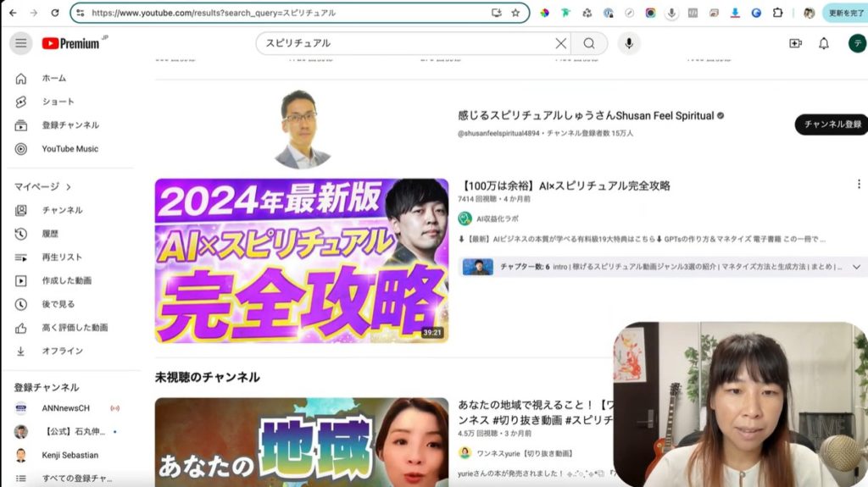Viewport: 868px width, 487px height.
Task: Clear the search box with X
Action: click(x=560, y=43)
